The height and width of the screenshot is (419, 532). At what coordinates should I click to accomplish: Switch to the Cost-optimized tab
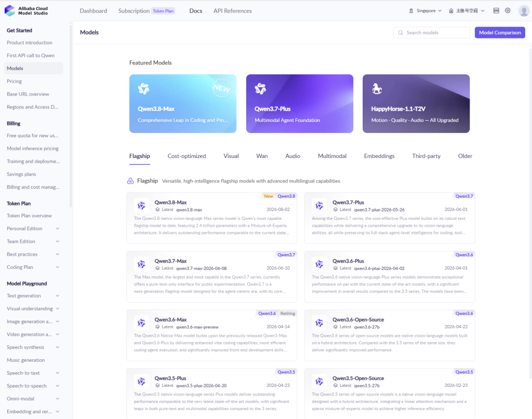(187, 156)
